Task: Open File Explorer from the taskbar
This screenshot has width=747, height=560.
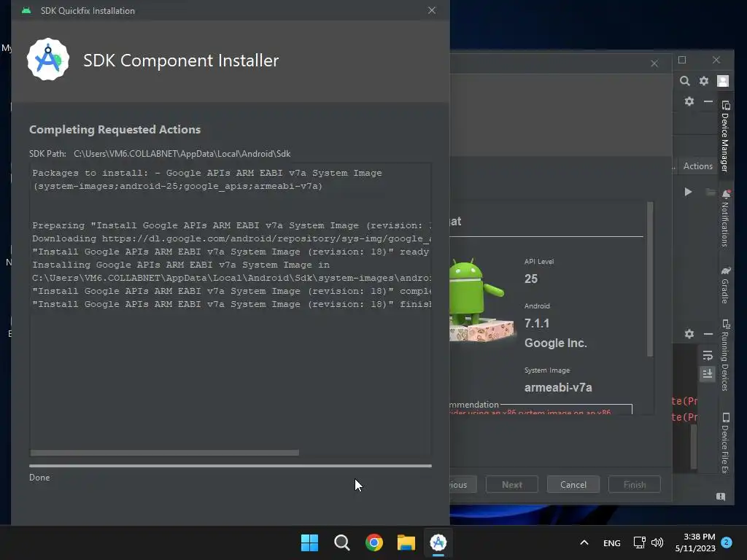Action: pos(406,542)
